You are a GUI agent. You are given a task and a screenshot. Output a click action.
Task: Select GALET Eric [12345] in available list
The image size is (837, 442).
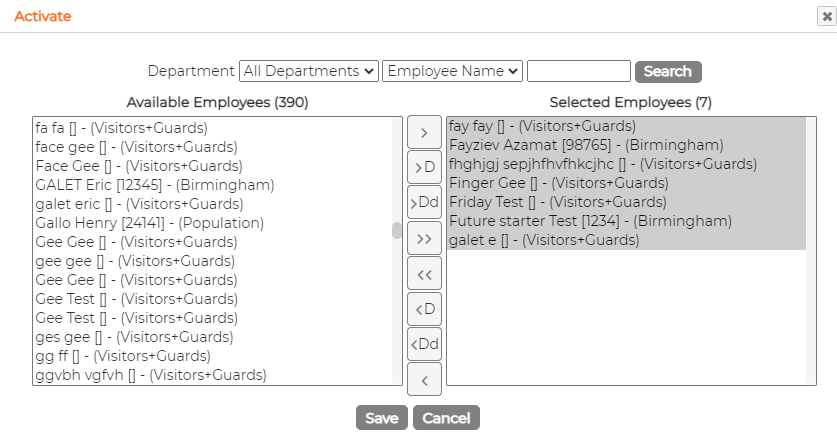[155, 185]
